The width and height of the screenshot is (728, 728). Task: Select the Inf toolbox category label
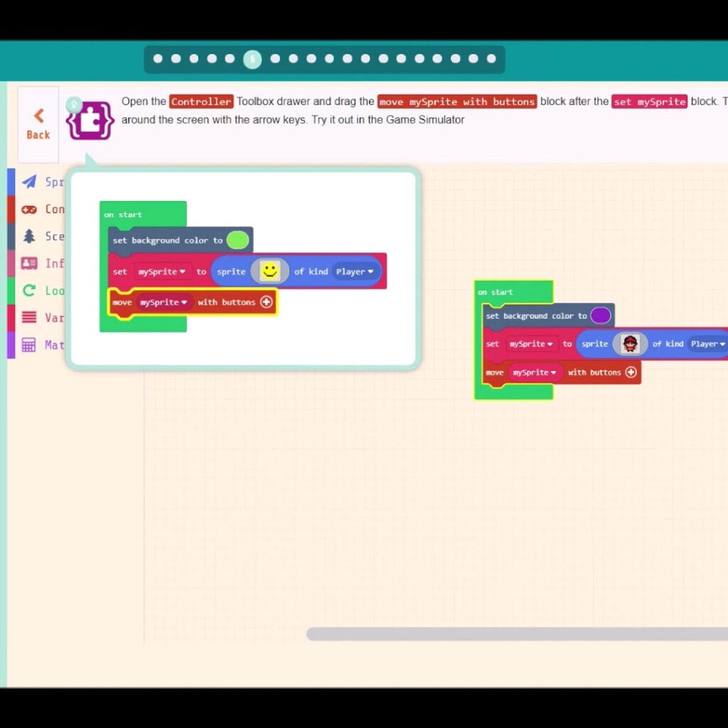click(x=54, y=264)
